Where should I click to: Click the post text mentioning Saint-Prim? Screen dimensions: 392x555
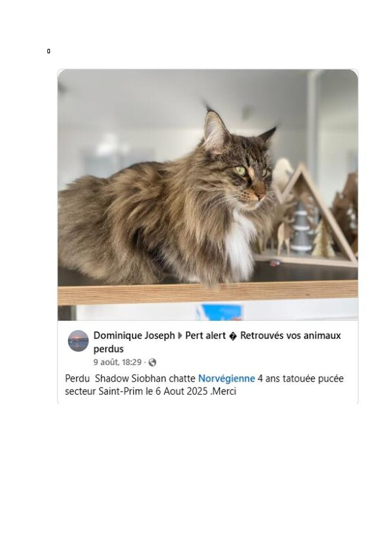click(204, 385)
